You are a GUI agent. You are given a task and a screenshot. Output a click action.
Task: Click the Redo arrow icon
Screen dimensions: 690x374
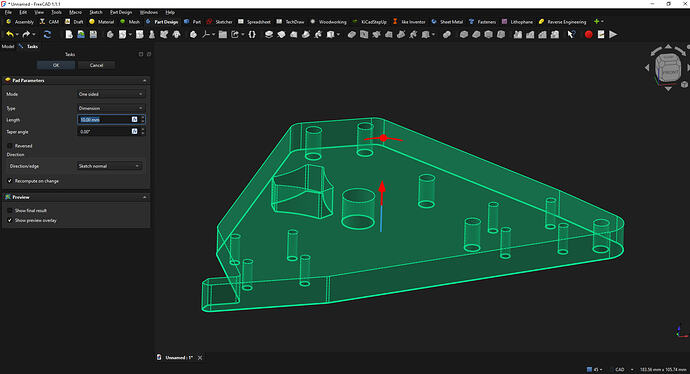click(26, 34)
